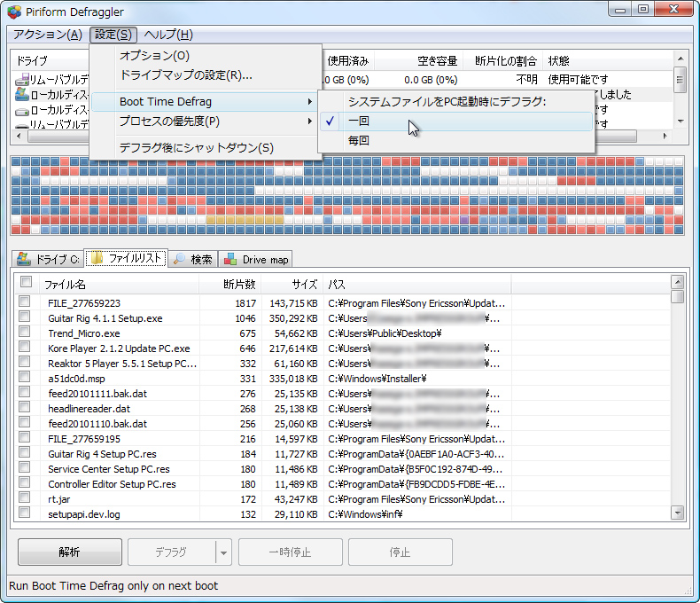Check the box for setupapi.dev.log
Viewport: 700px width, 603px height.
coord(25,513)
